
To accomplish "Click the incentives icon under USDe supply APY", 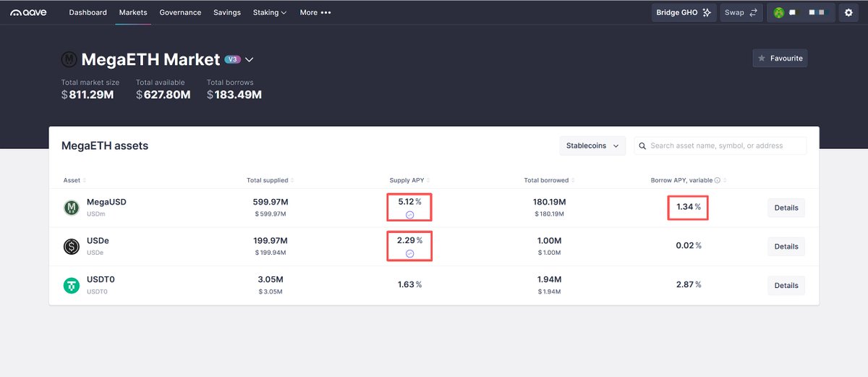I will click(410, 253).
